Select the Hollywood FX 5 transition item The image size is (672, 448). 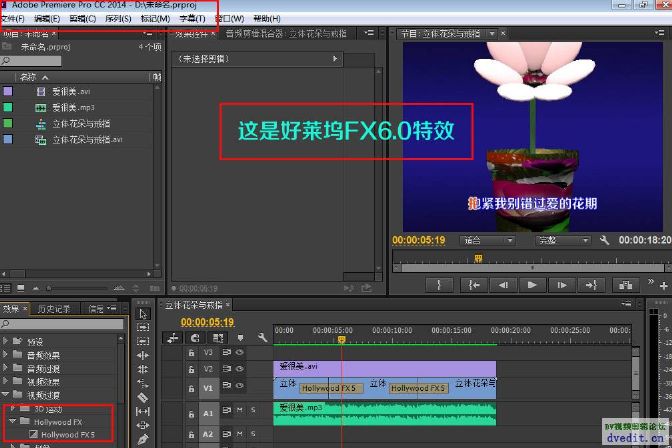(68, 435)
